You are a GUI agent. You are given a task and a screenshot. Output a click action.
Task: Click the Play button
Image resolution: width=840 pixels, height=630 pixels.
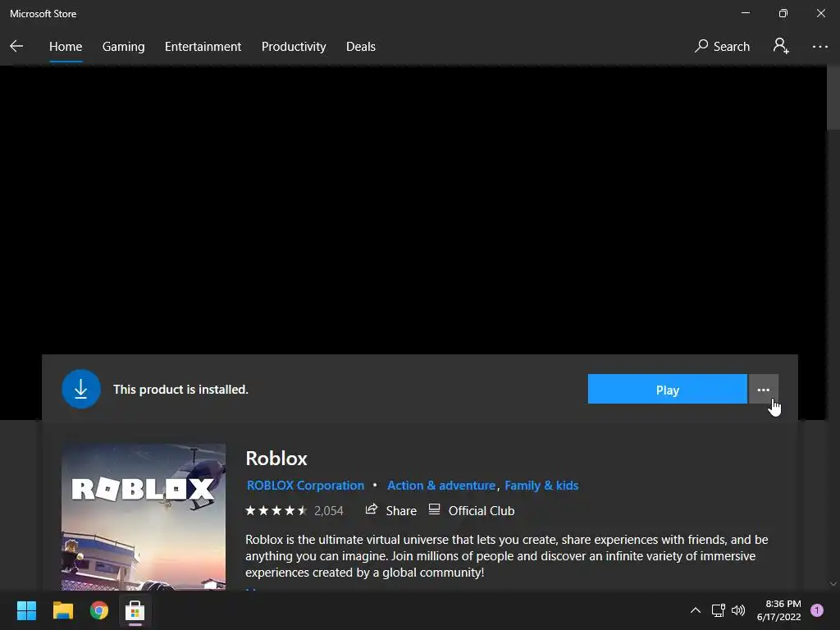[667, 390]
